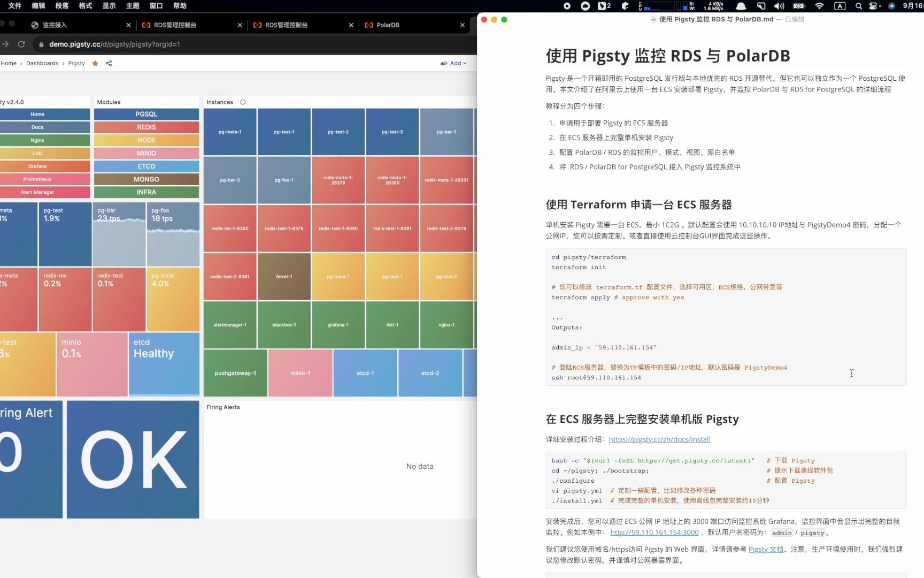
Task: Select the REDIS module tile
Action: [x=147, y=127]
